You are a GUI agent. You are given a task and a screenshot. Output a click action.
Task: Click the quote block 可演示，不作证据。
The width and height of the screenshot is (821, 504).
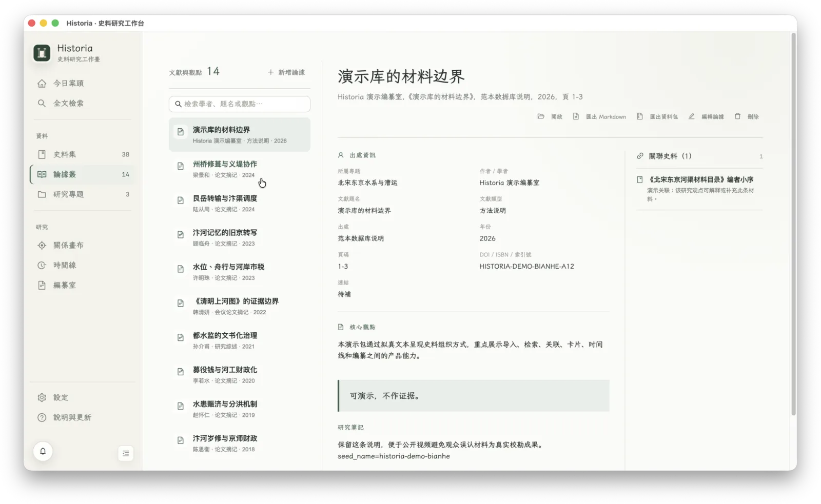click(x=474, y=396)
